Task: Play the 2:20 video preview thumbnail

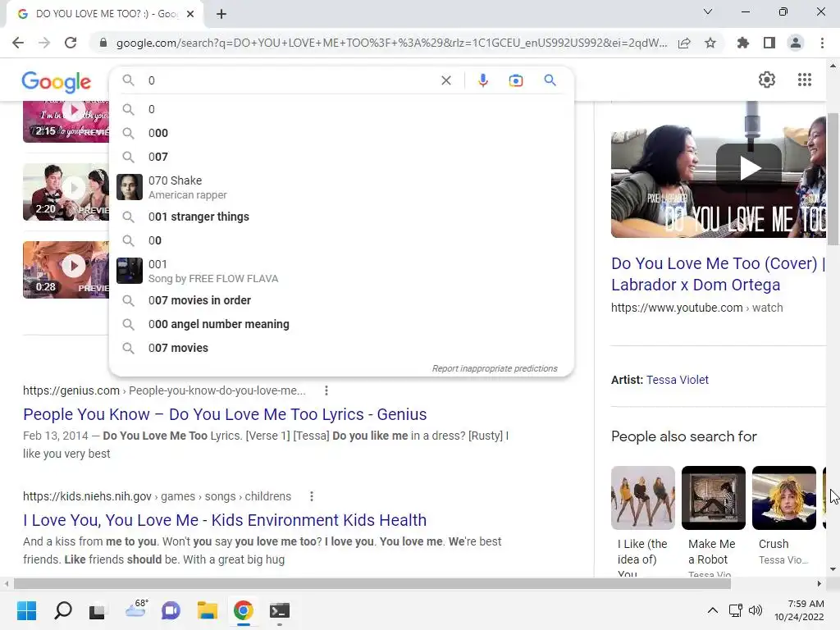Action: (x=66, y=192)
